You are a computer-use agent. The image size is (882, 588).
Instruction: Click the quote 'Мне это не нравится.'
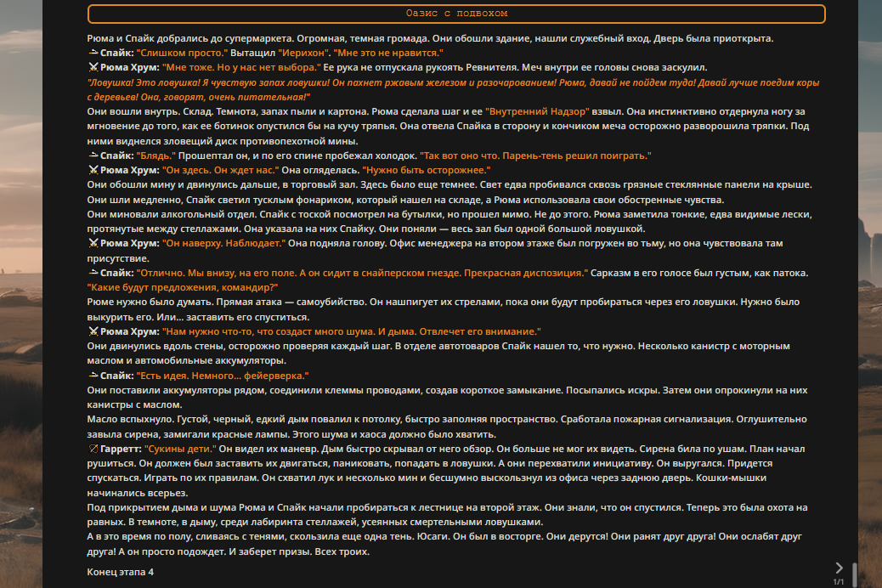pyautogui.click(x=388, y=53)
